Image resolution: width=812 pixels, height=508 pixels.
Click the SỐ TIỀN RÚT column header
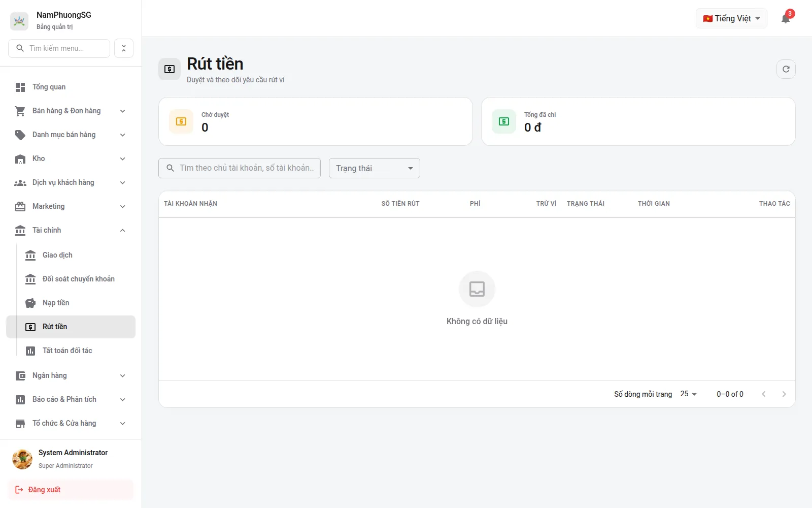coord(400,204)
